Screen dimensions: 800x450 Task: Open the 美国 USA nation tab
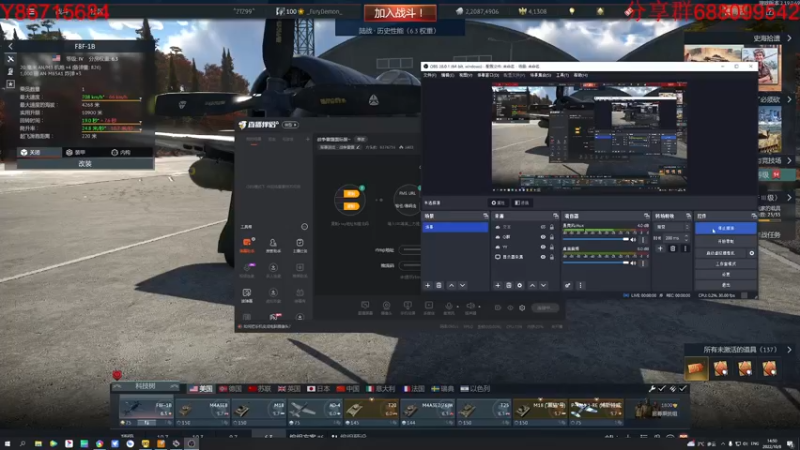pyautogui.click(x=201, y=389)
